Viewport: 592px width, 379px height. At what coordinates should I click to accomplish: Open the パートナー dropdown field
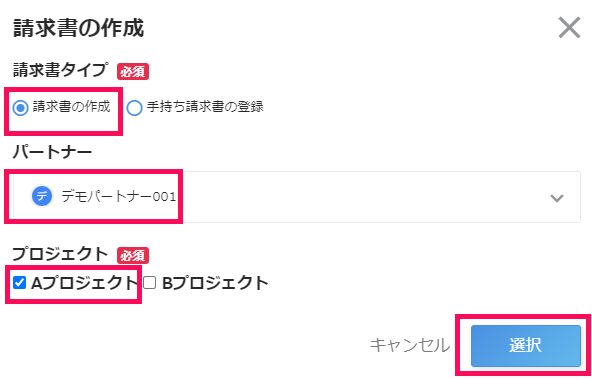pyautogui.click(x=297, y=197)
